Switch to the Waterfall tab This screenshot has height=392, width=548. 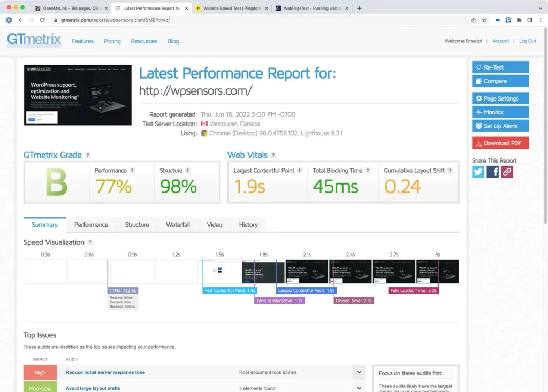(x=178, y=225)
